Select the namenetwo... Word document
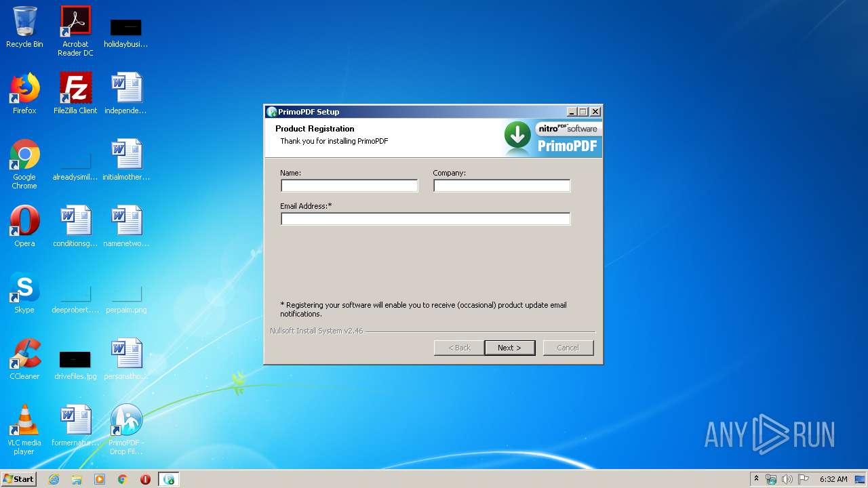868x488 pixels. point(126,226)
